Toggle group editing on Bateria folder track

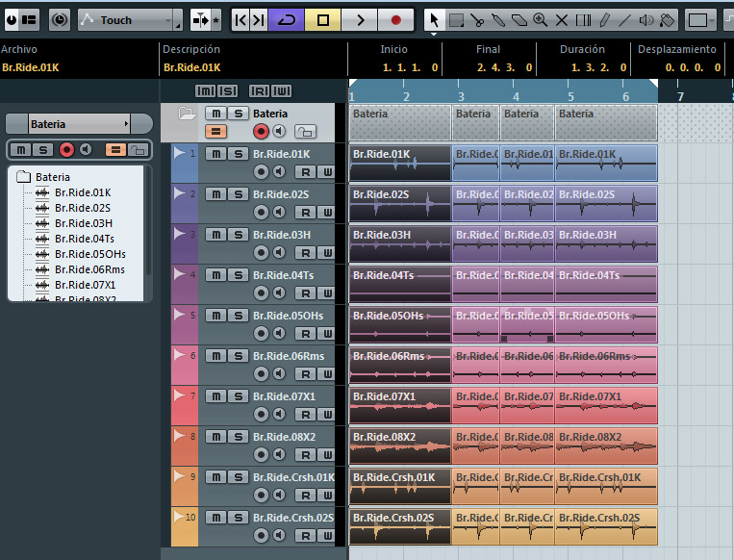pos(215,132)
